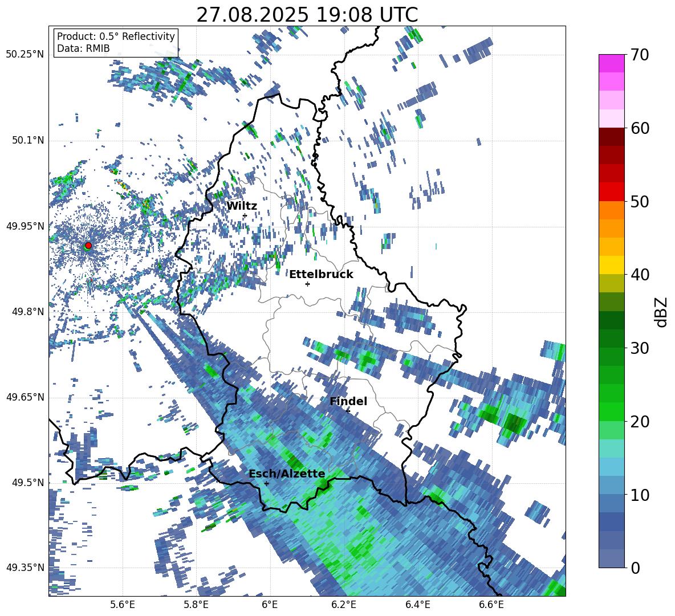Click the 'Product: 0.5° Reflectivity' text
This screenshot has height=616, width=675.
(116, 36)
